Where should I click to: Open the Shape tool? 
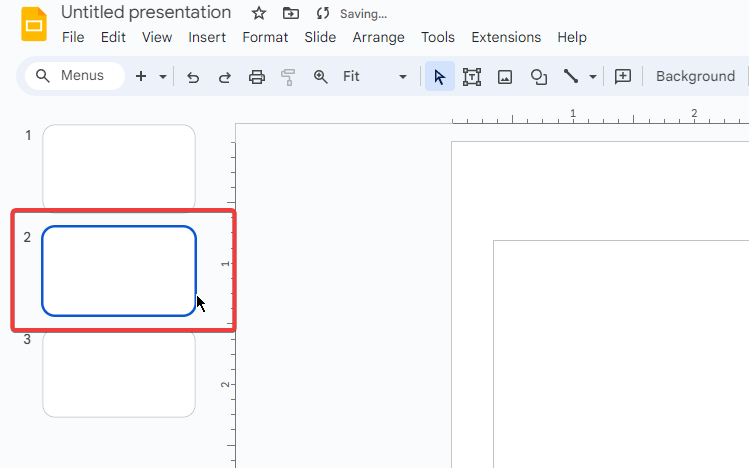click(x=538, y=77)
